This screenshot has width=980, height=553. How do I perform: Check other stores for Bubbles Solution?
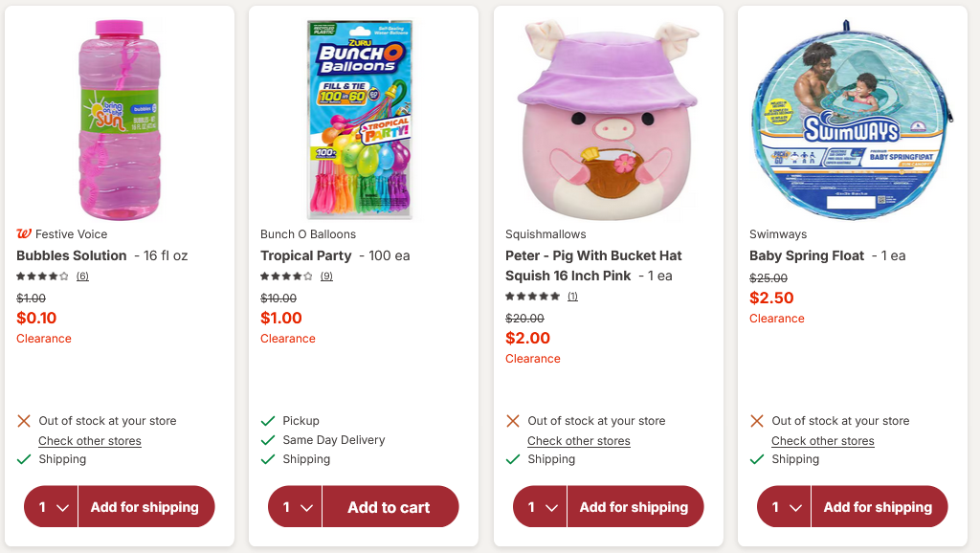(x=90, y=441)
